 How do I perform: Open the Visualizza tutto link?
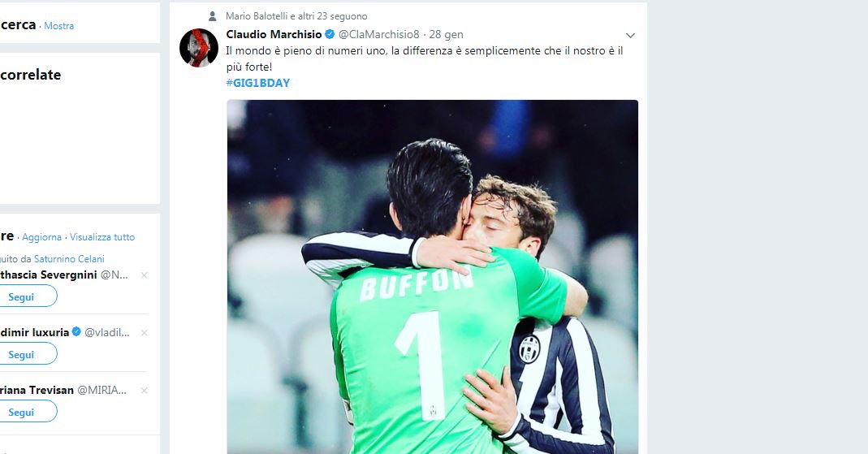pyautogui.click(x=102, y=237)
